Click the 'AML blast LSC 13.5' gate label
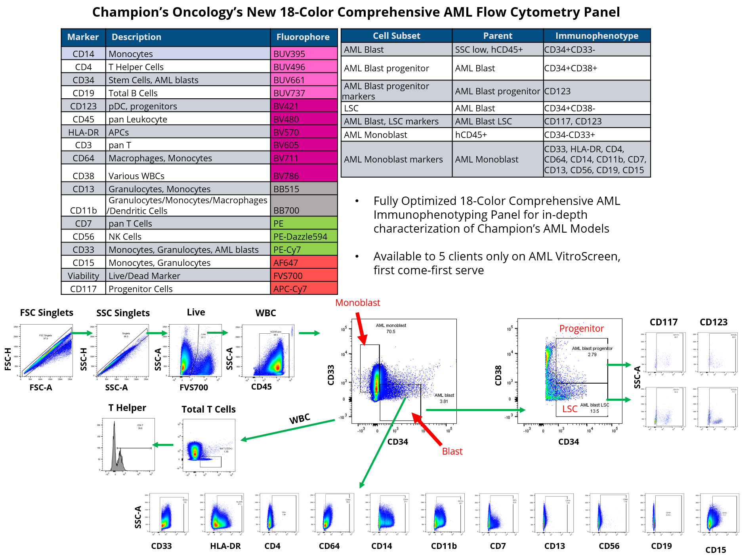The image size is (752, 560). click(x=594, y=408)
